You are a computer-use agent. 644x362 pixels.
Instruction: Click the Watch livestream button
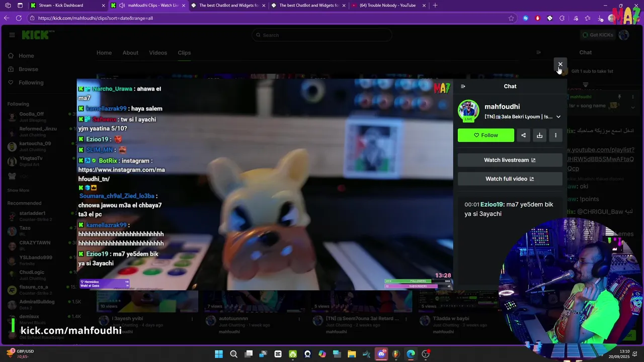(x=510, y=160)
